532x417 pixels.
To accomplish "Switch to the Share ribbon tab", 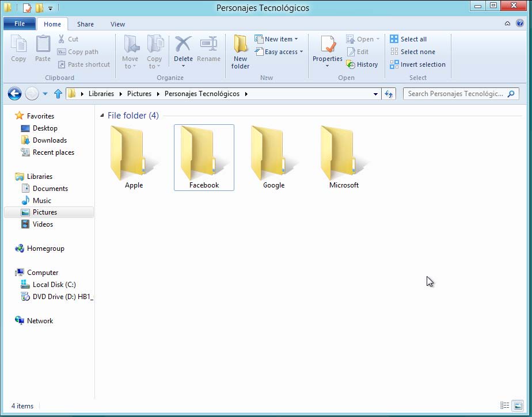I will click(85, 24).
